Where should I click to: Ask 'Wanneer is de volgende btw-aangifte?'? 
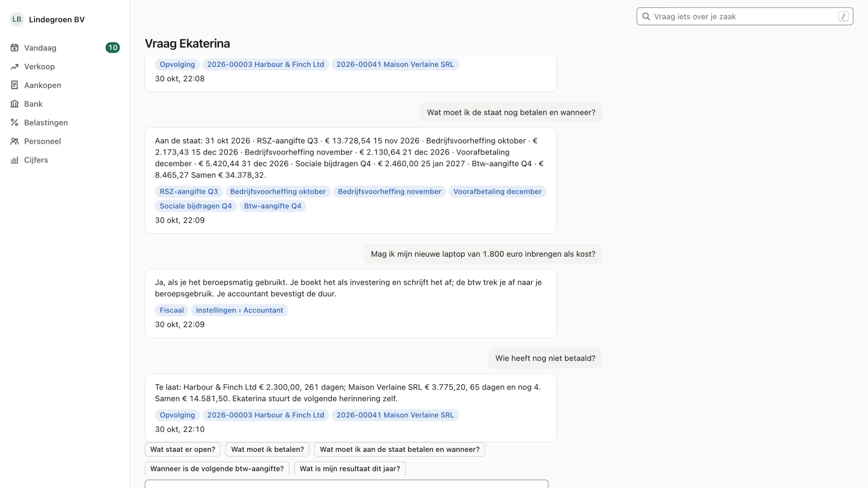217,469
